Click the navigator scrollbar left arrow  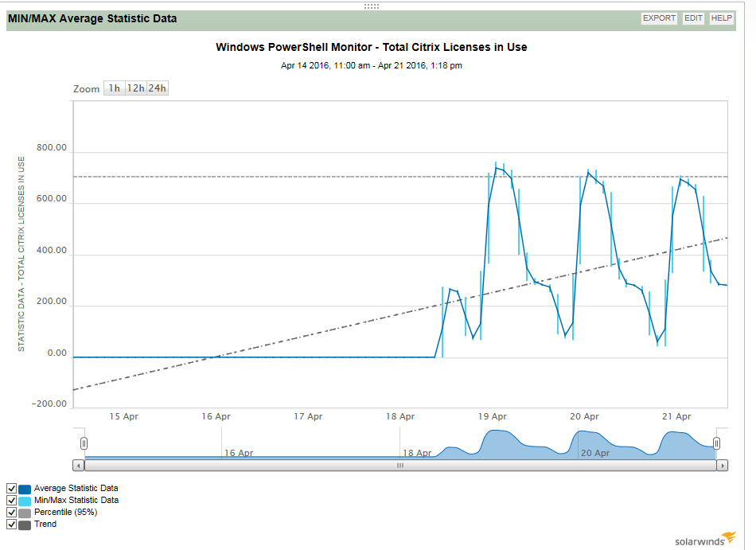point(79,466)
